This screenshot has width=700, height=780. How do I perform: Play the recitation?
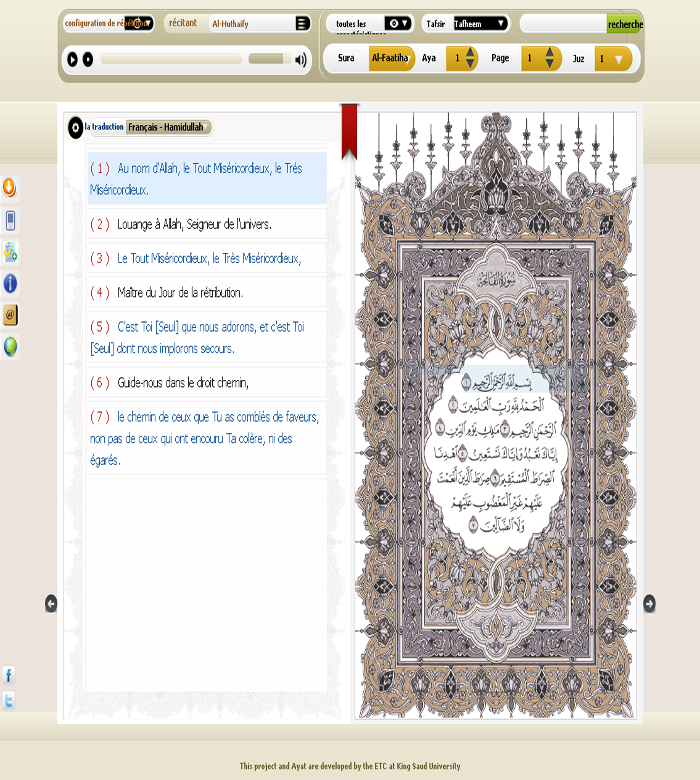72,60
